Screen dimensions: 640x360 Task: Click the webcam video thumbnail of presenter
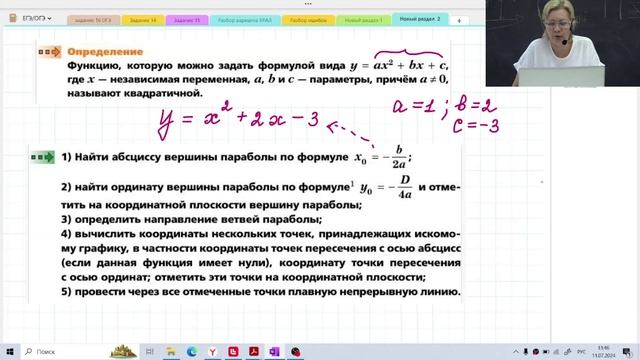click(562, 43)
